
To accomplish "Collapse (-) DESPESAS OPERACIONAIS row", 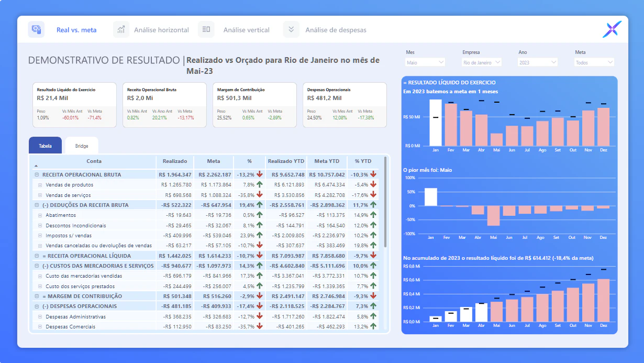I will (x=37, y=306).
